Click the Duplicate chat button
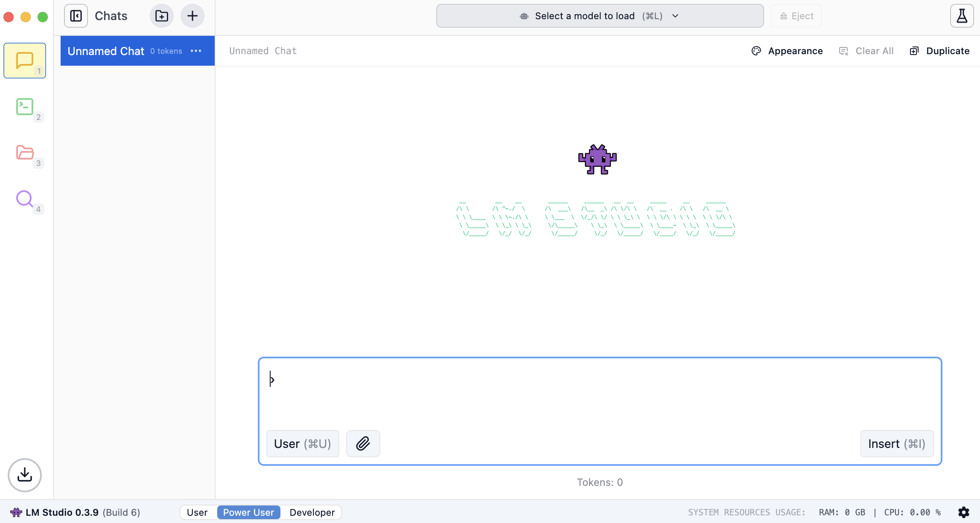This screenshot has width=980, height=523. pyautogui.click(x=939, y=51)
